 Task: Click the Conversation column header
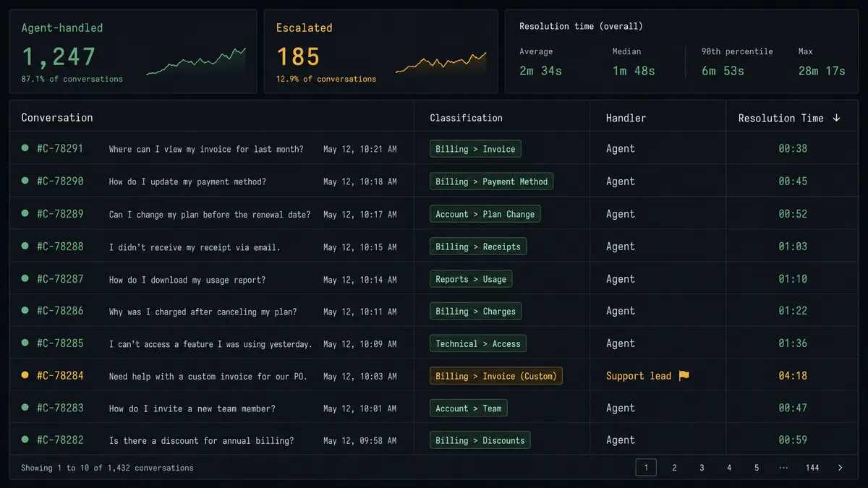click(x=57, y=117)
